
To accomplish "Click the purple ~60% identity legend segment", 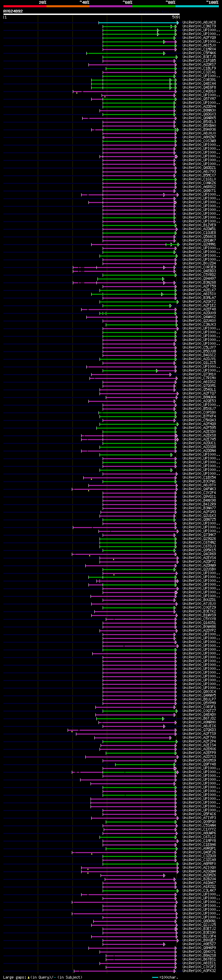I will [111, 6].
